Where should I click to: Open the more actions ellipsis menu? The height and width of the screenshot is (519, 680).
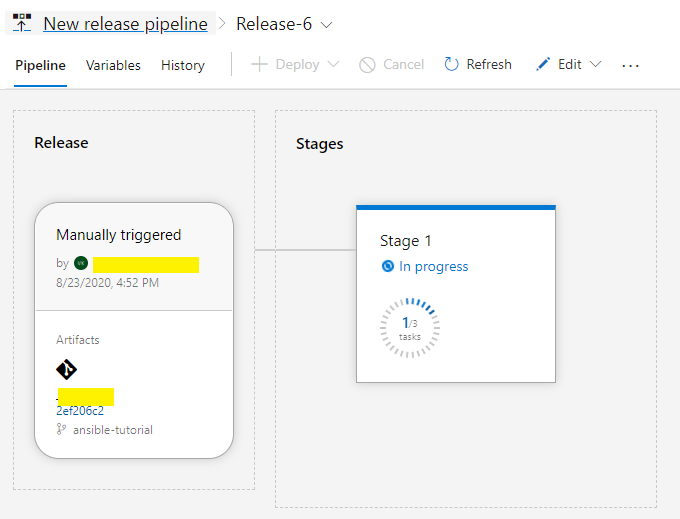(630, 65)
